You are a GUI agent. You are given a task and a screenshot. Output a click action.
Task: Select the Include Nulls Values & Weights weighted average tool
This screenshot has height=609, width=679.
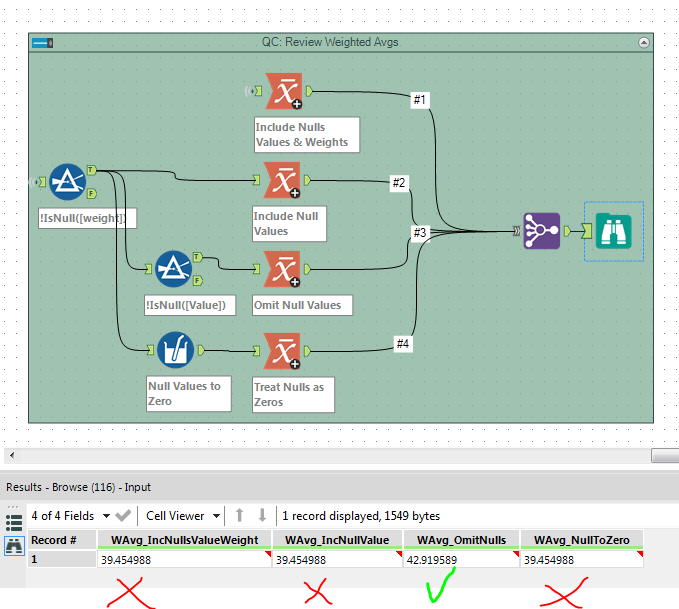tap(284, 91)
